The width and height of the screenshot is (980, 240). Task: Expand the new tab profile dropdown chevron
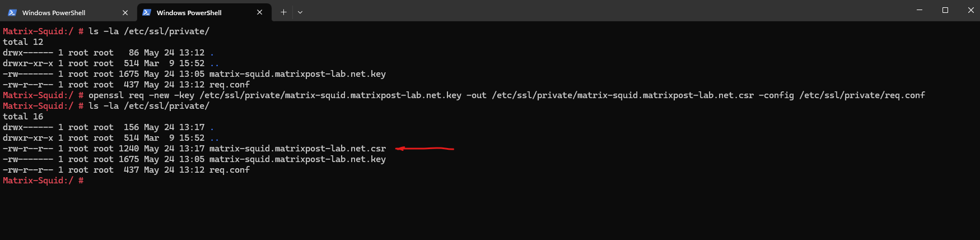(x=300, y=12)
